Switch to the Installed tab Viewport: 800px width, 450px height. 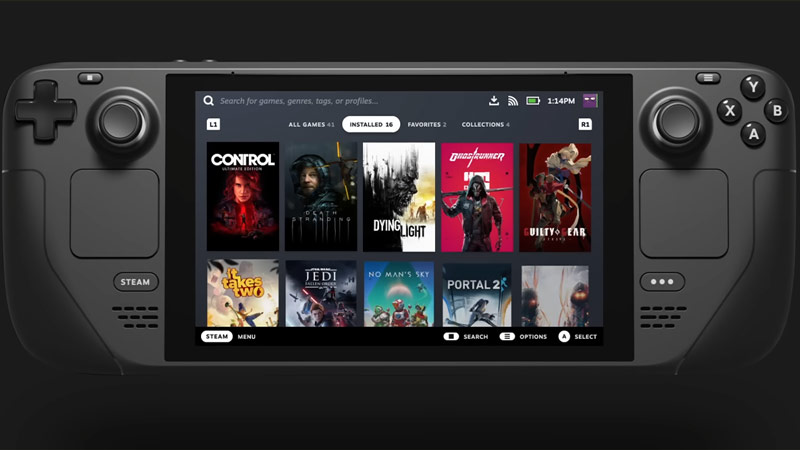[371, 124]
